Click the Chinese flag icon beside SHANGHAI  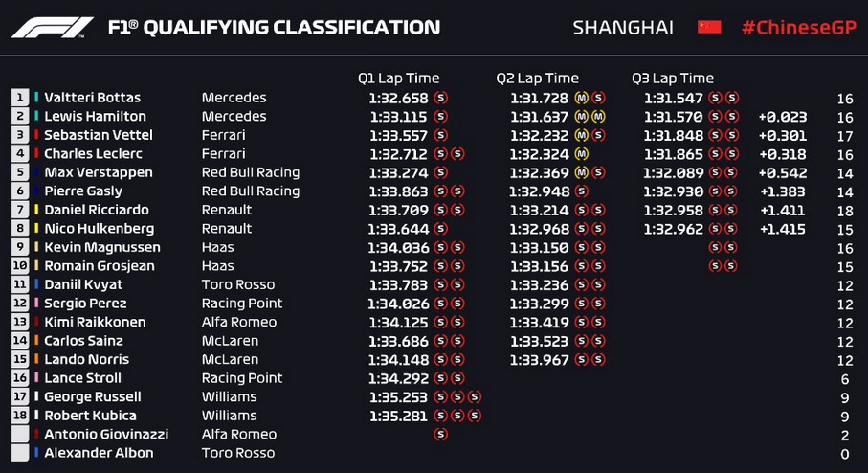[709, 27]
